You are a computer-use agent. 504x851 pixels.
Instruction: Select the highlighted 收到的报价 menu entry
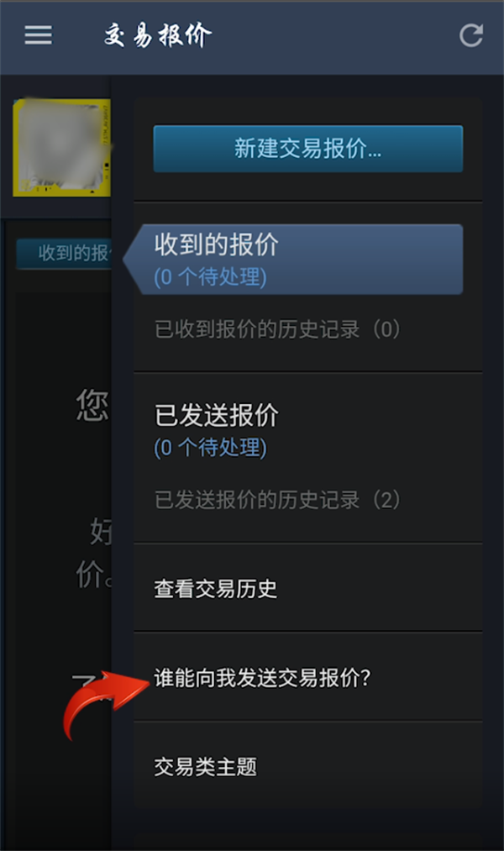tap(293, 260)
